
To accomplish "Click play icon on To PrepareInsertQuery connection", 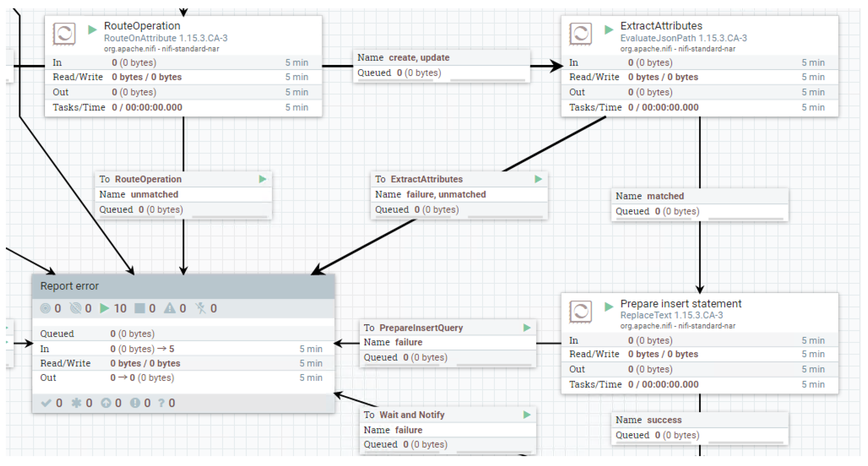I will 527,327.
